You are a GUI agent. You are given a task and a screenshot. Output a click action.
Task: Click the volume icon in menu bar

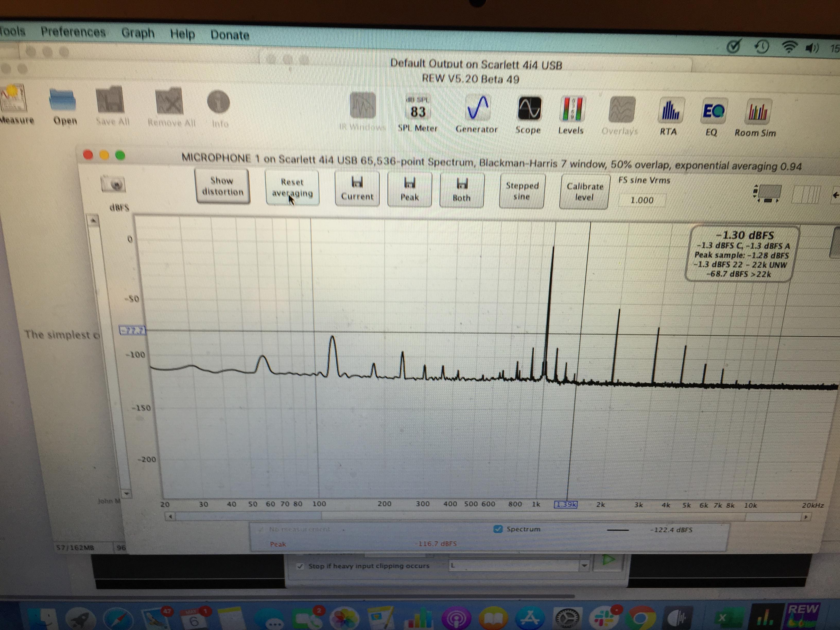coord(812,48)
